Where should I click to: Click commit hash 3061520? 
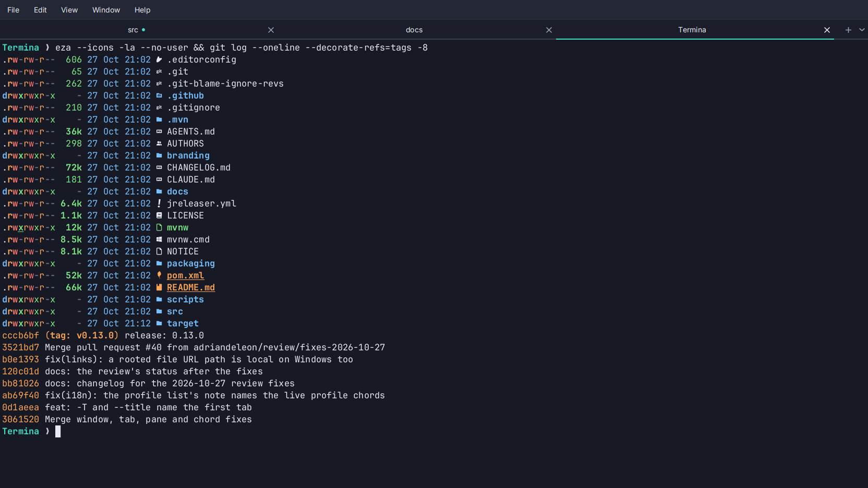[x=20, y=420]
